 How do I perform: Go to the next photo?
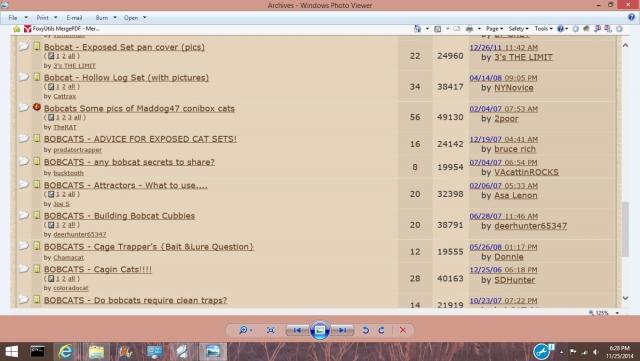coord(342,330)
